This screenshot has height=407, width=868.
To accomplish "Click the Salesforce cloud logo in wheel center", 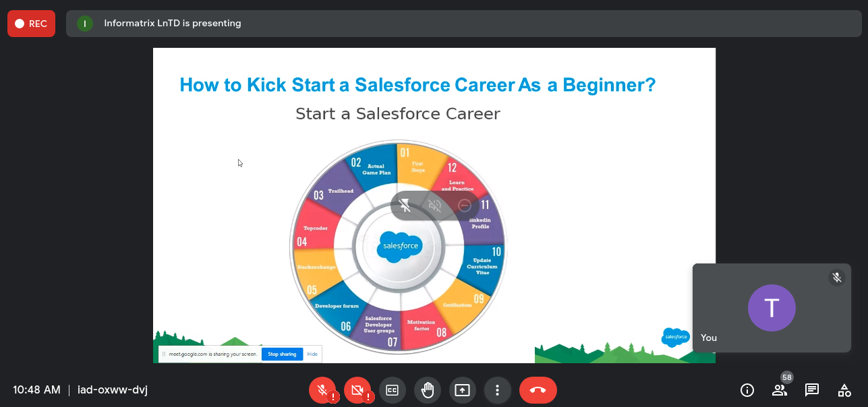I will (400, 245).
